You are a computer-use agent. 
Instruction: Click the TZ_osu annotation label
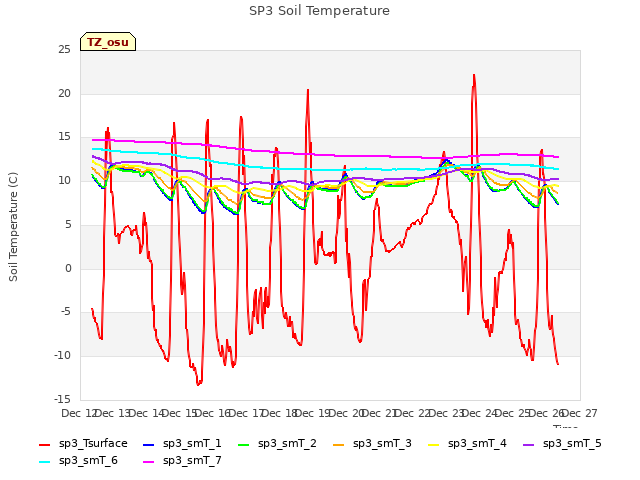[108, 42]
